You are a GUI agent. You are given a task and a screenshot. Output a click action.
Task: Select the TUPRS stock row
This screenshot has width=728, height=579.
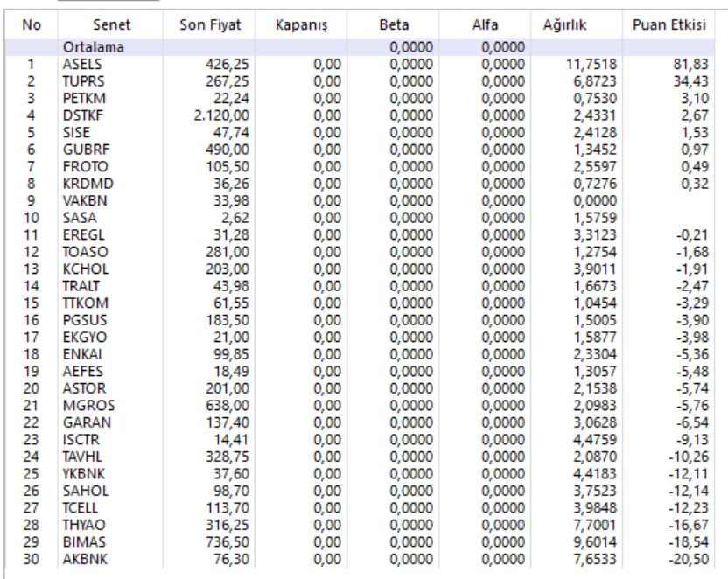click(x=360, y=81)
